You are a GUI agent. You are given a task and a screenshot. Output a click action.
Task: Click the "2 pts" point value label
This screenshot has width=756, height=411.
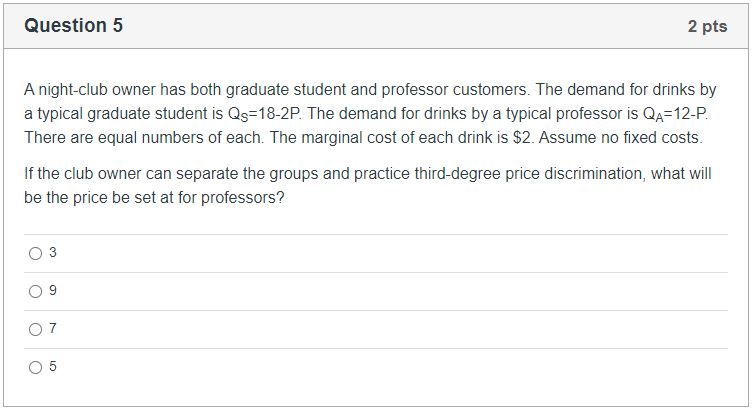click(707, 26)
